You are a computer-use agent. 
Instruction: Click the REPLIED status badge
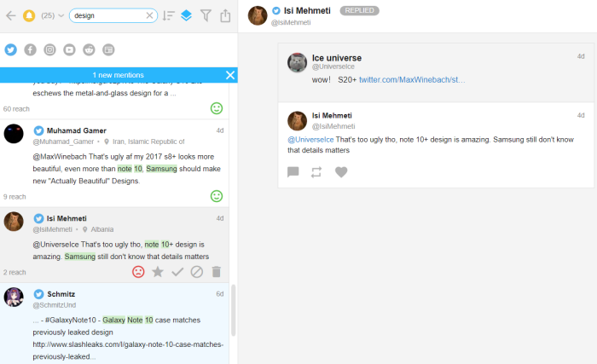[x=359, y=11]
